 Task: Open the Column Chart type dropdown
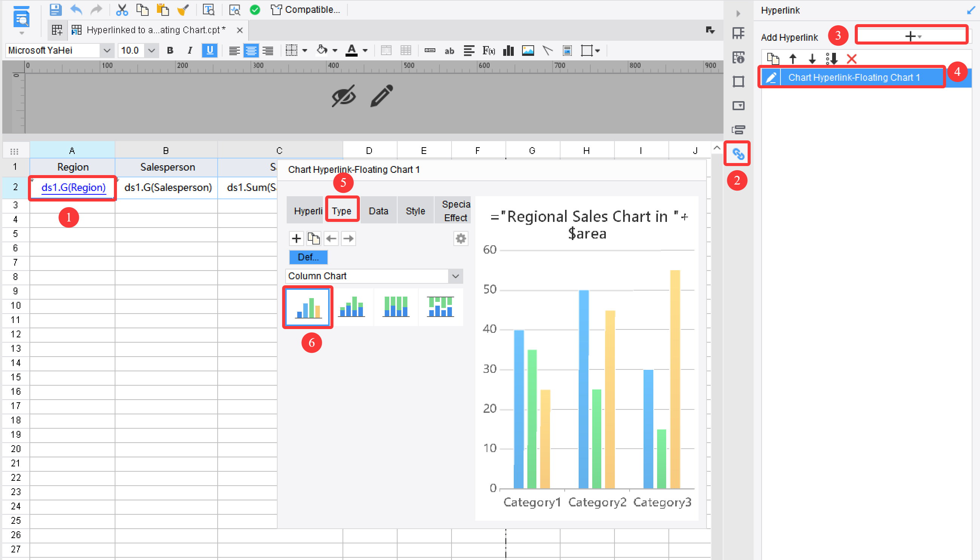455,276
